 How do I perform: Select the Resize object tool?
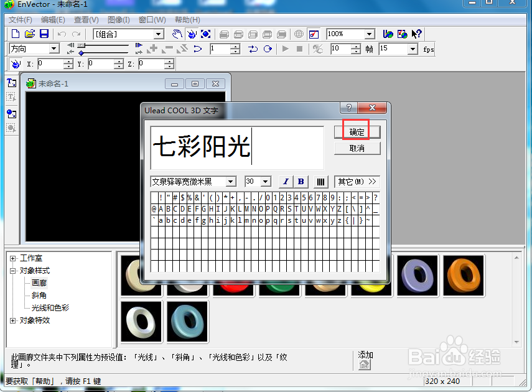click(205, 34)
